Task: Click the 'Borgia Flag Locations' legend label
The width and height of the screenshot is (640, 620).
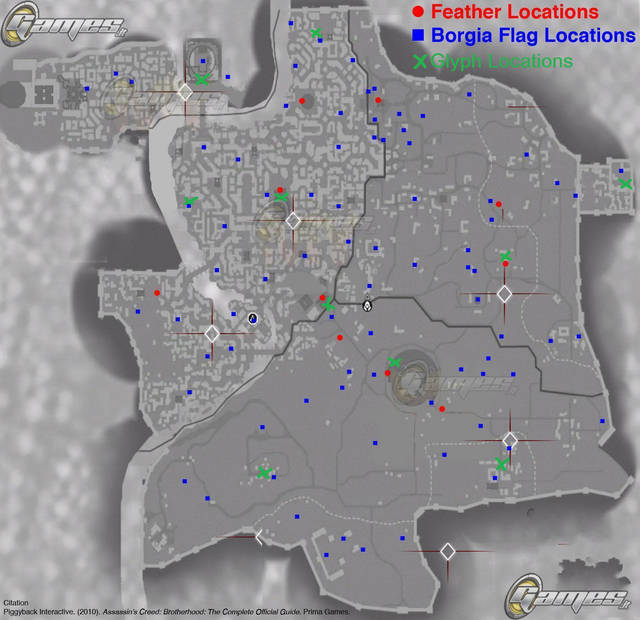Action: pos(533,37)
